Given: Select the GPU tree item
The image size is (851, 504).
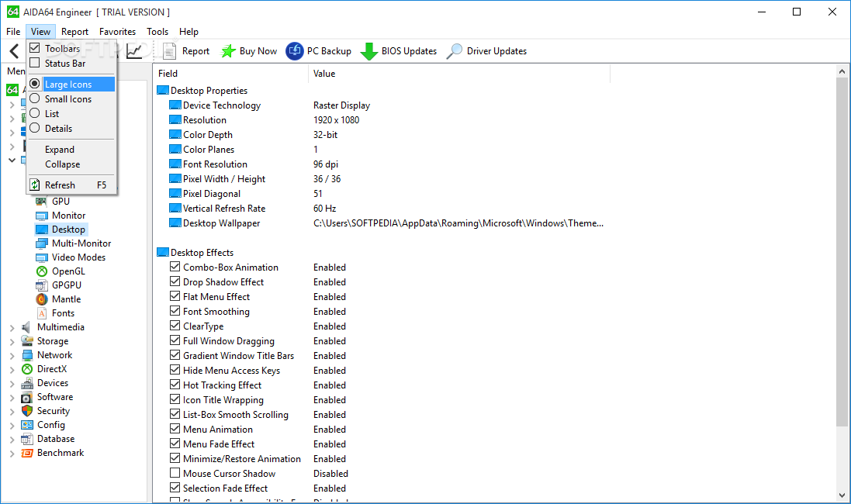Looking at the screenshot, I should (x=61, y=202).
